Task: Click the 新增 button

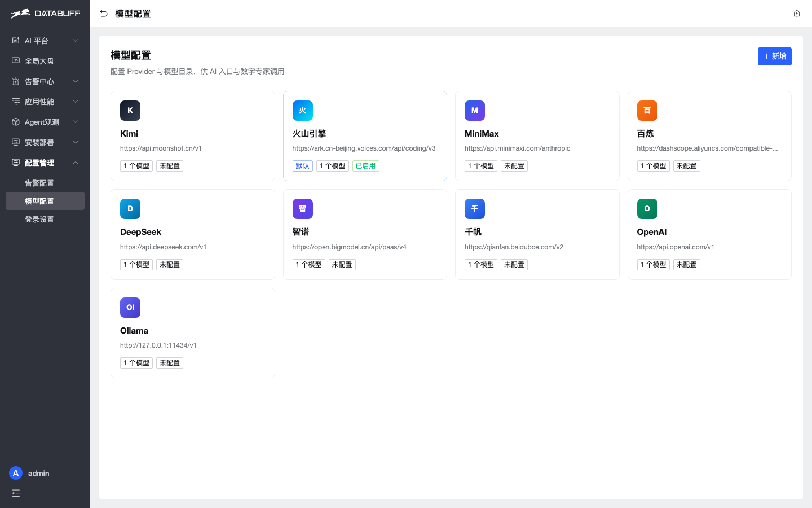Action: point(774,56)
